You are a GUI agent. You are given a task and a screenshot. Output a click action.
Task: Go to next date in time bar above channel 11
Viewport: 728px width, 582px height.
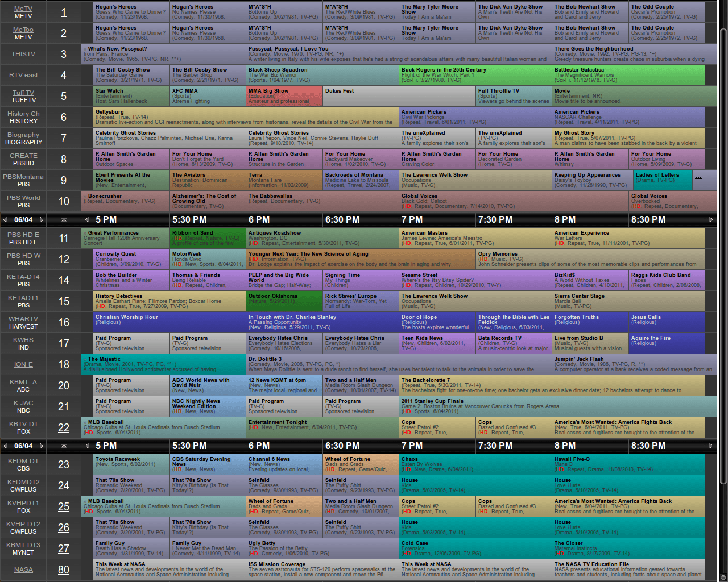point(41,219)
